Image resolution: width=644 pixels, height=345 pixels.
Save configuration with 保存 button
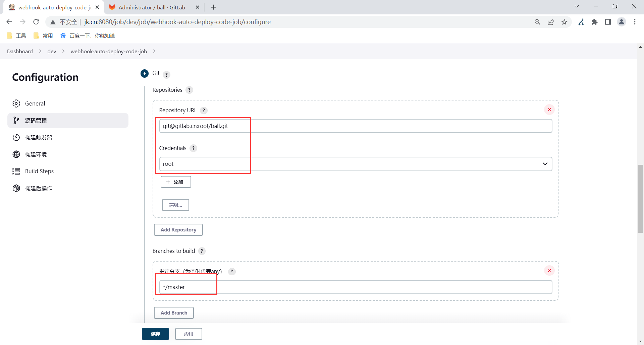155,334
